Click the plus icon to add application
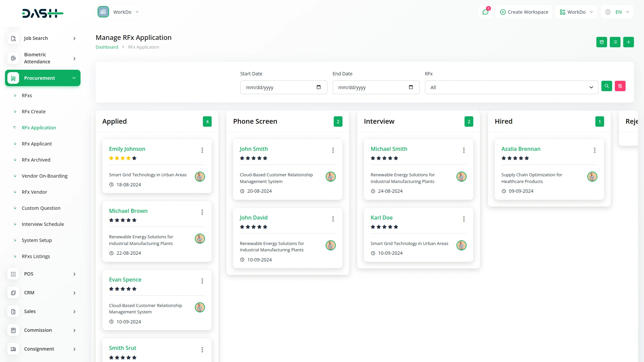Screen dimensions: 644x362 point(628,42)
